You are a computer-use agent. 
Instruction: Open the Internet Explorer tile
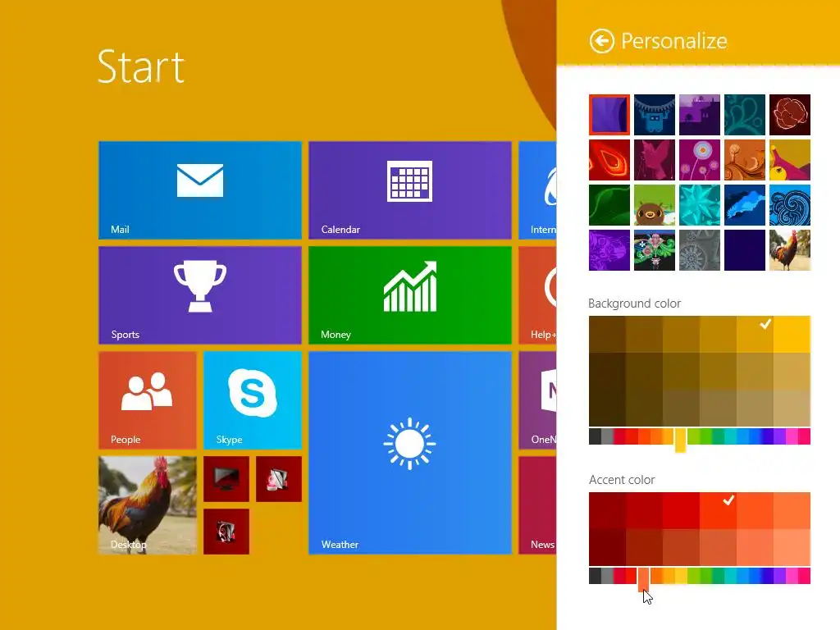click(x=537, y=190)
